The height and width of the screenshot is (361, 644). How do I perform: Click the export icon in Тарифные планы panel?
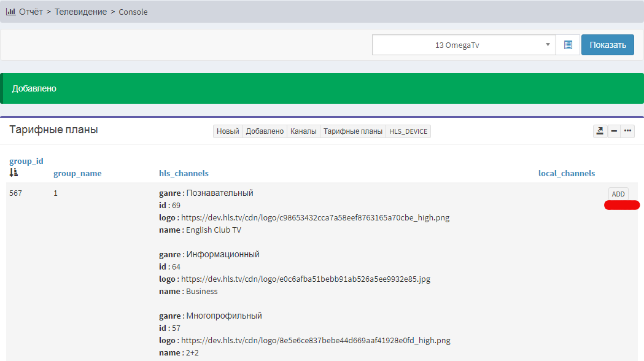click(x=600, y=131)
